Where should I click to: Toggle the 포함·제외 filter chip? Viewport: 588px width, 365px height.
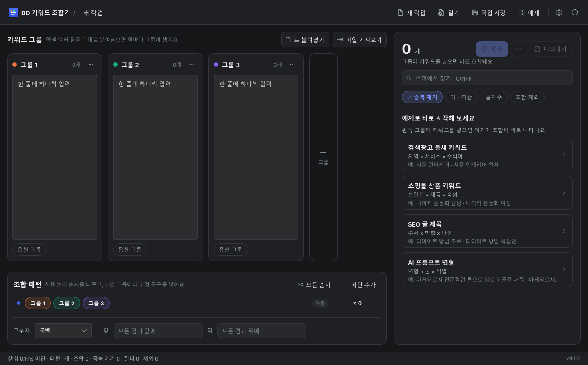point(527,97)
